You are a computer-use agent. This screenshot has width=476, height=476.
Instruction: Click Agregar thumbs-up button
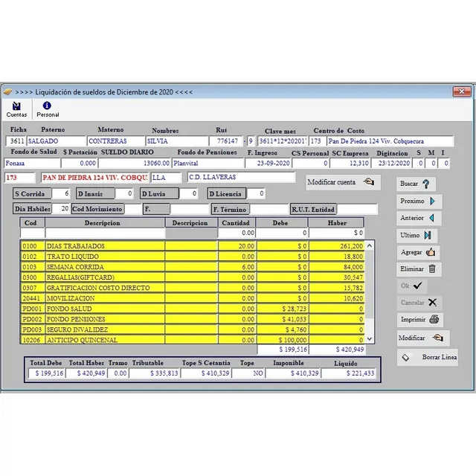(418, 252)
